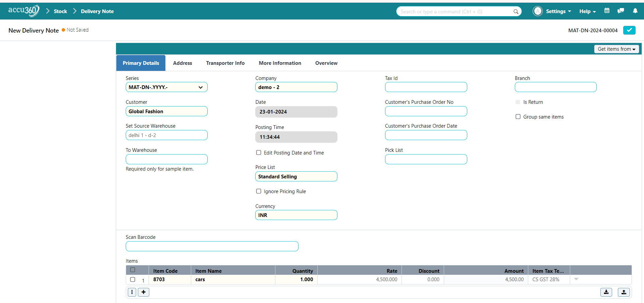This screenshot has height=303, width=644.
Task: Click the download items icon
Action: [606, 292]
